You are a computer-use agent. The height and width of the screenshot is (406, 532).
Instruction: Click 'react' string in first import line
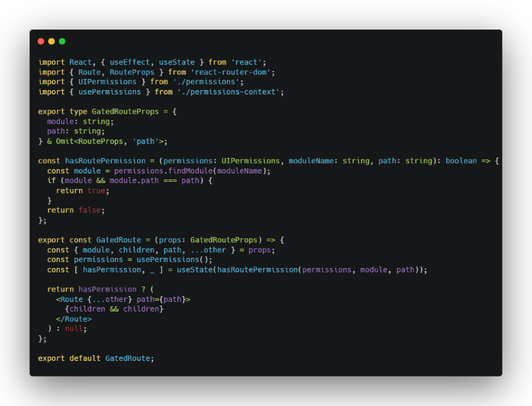[x=246, y=62]
